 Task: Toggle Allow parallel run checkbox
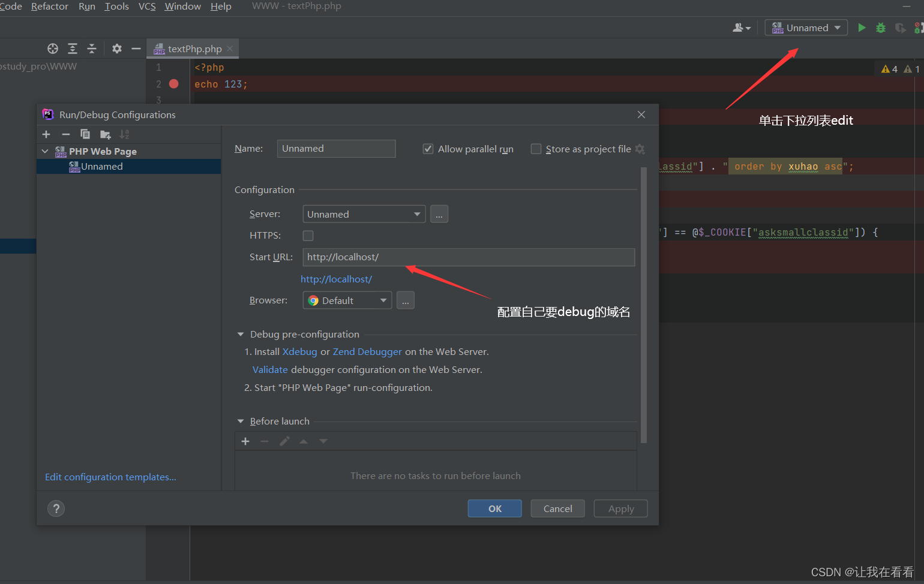coord(428,149)
